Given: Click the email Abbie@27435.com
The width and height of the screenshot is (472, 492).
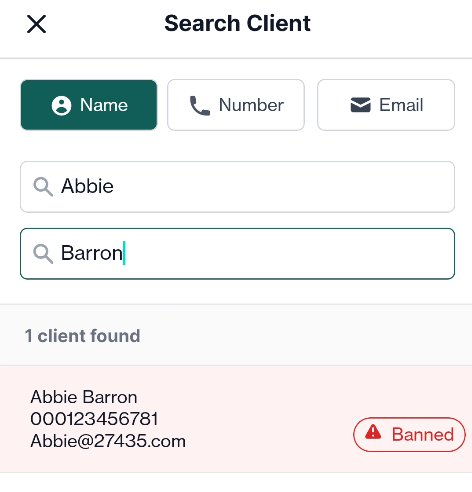Looking at the screenshot, I should point(108,441).
